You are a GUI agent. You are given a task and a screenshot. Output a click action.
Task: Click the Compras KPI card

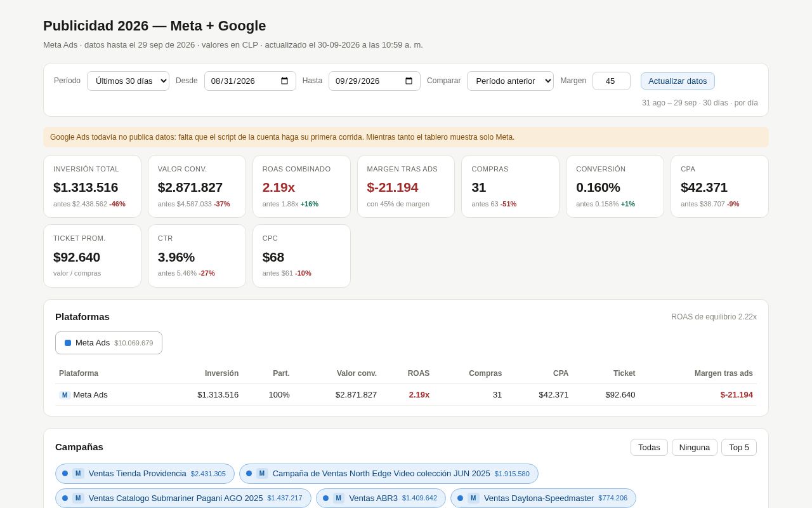tap(510, 187)
